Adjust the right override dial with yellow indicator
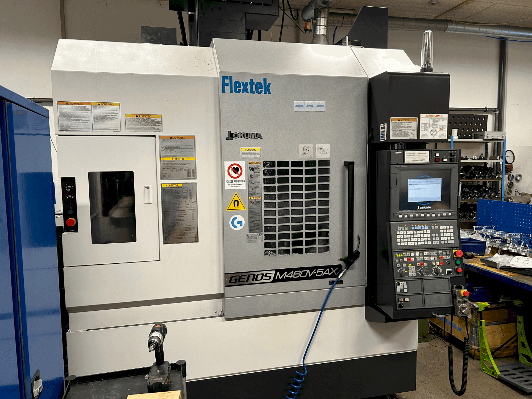The height and width of the screenshot is (399, 532). pos(437,271)
